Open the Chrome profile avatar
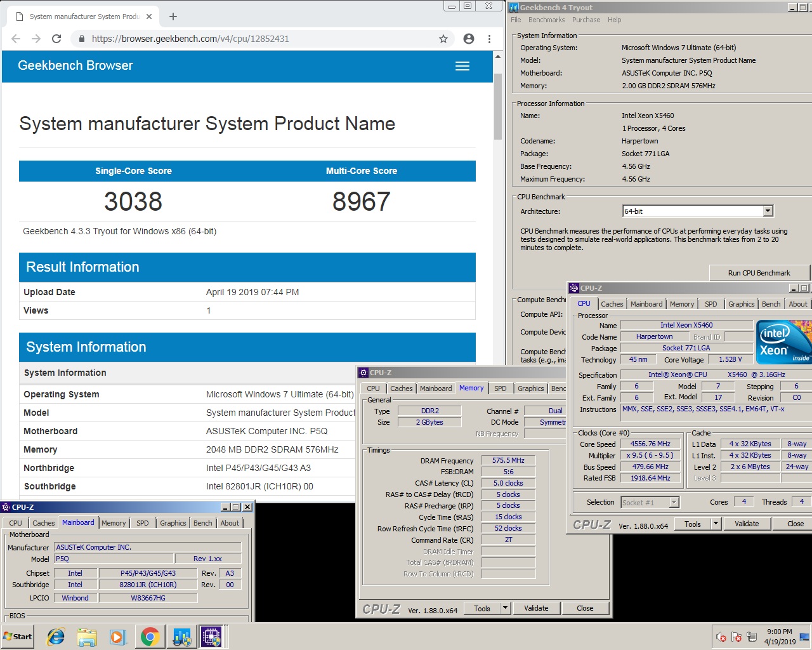 [469, 39]
